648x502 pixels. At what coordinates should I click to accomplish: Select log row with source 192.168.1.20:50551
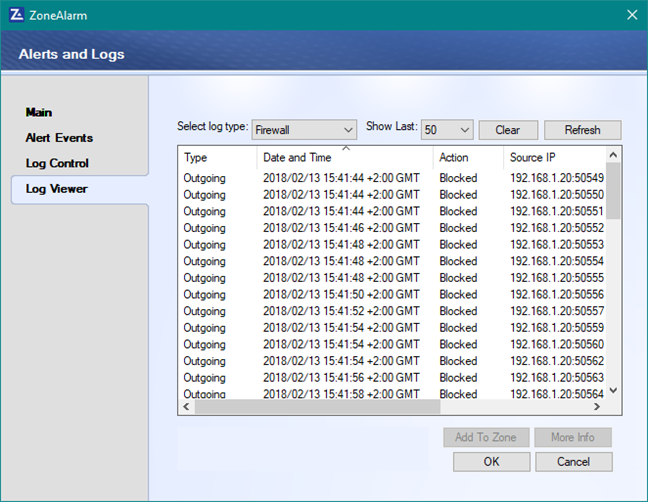[x=393, y=211]
